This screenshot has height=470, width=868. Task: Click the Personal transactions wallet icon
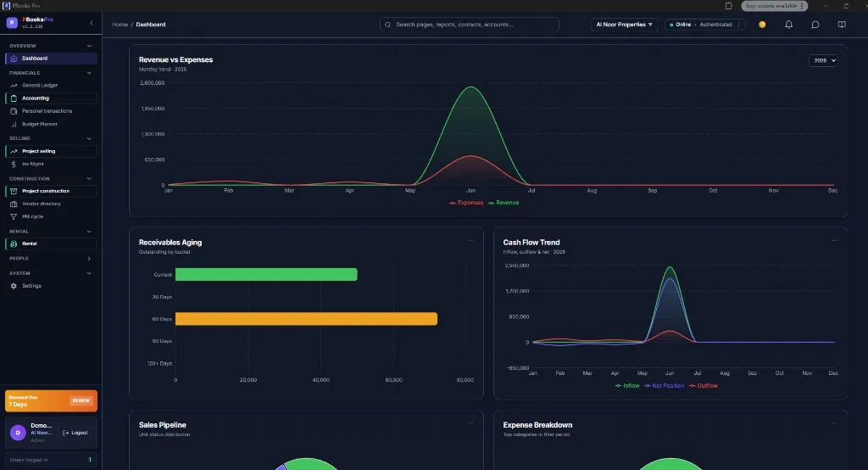pyautogui.click(x=14, y=111)
